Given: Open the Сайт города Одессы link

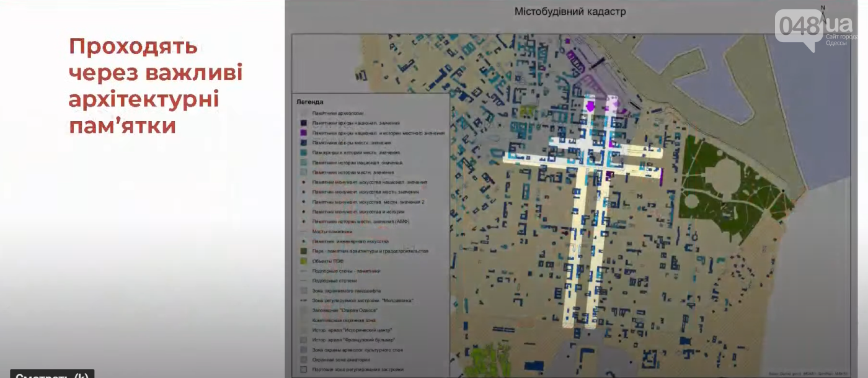Looking at the screenshot, I should pos(841,40).
